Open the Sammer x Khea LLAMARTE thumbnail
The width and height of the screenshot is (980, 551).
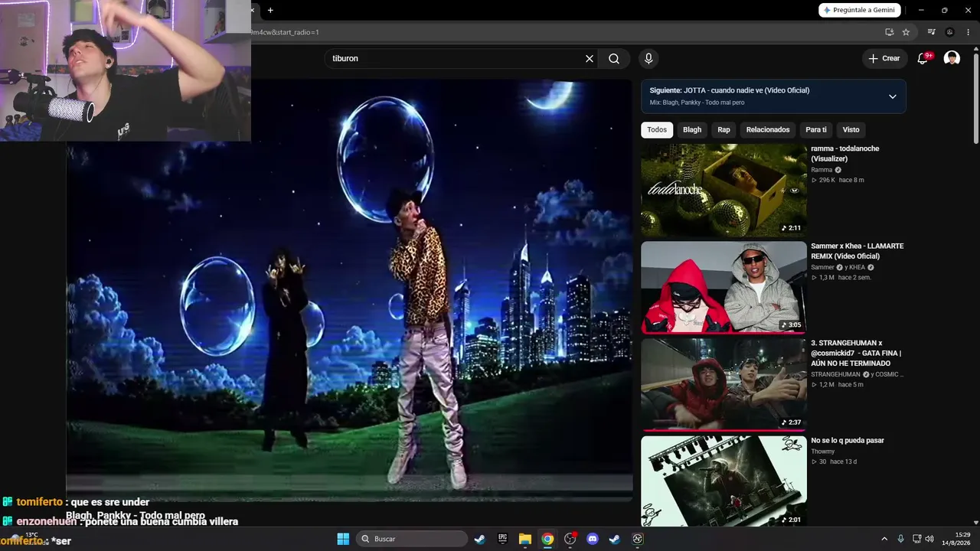tap(724, 288)
